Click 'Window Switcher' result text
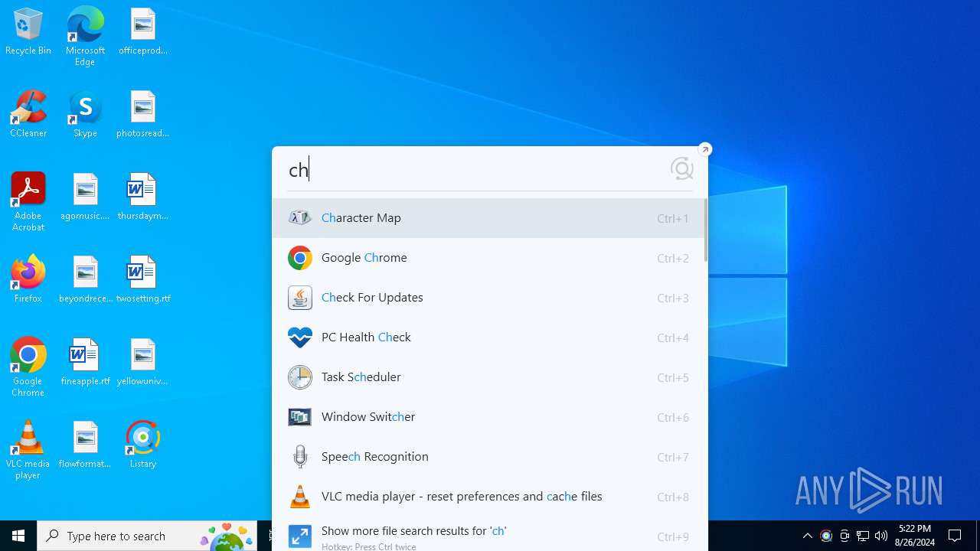The width and height of the screenshot is (980, 551). 368,417
